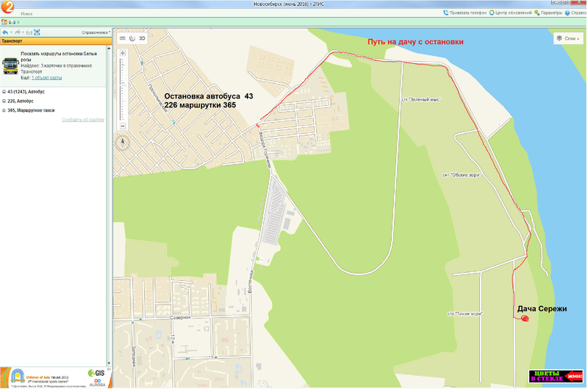Open the 2GIS orange application menu button

pyautogui.click(x=7, y=7)
